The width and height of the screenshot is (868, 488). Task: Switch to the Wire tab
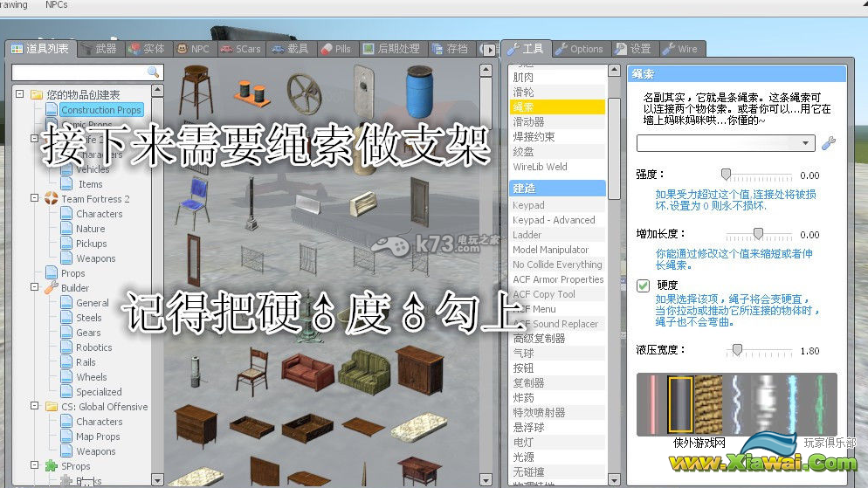(x=681, y=49)
